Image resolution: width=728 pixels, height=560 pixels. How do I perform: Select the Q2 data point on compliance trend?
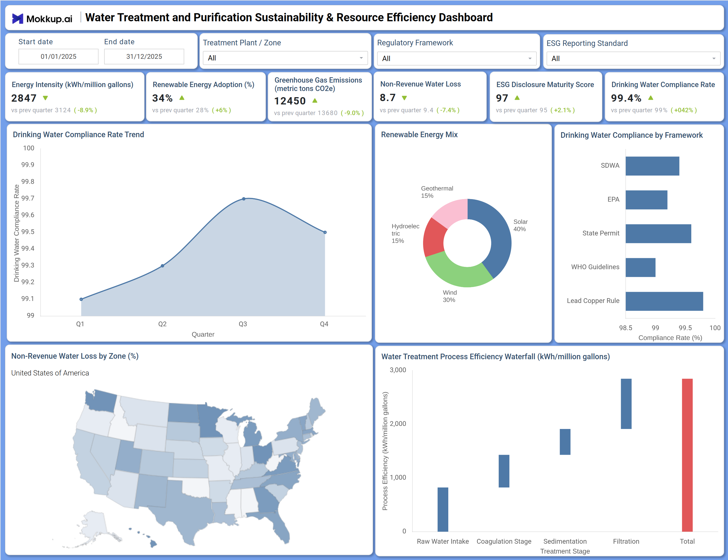click(162, 266)
